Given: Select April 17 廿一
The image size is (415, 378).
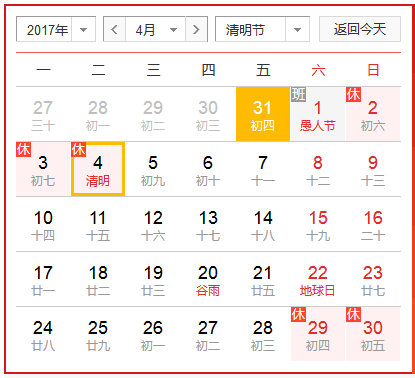Looking at the screenshot, I should coord(43,279).
